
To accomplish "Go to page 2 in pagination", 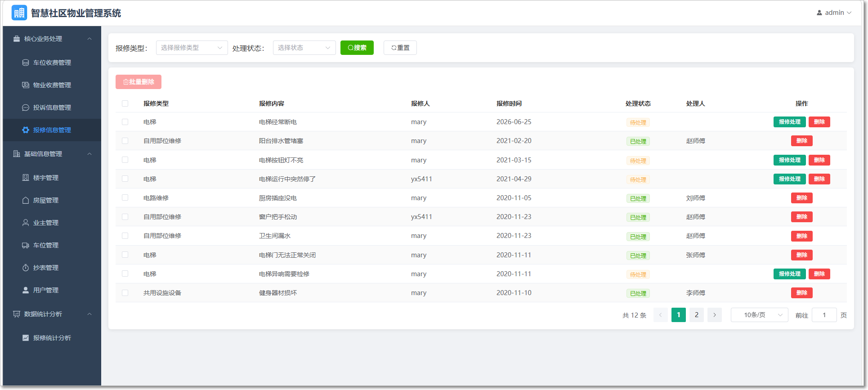I will (697, 315).
